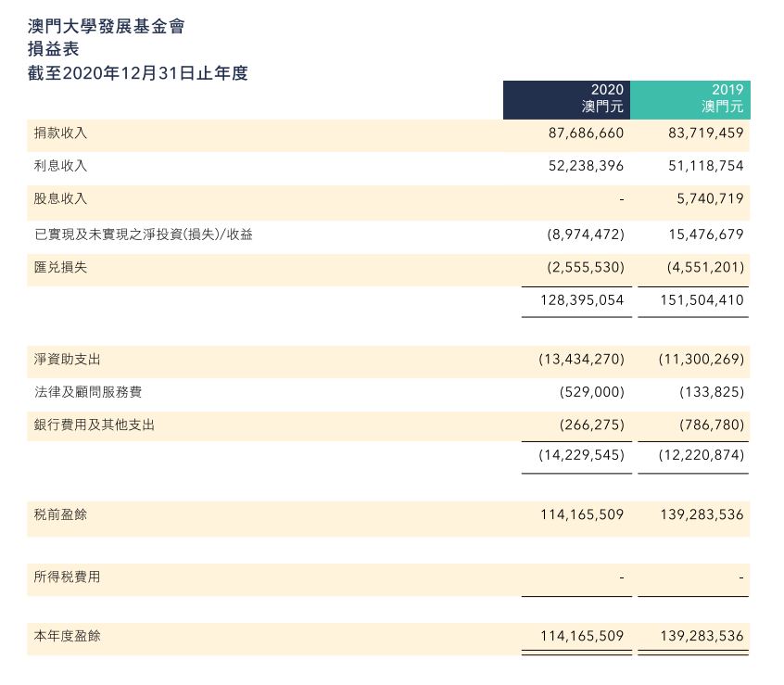This screenshot has height=685, width=784.
Task: Click the 2019 澳門元 column header
Action: coord(690,99)
